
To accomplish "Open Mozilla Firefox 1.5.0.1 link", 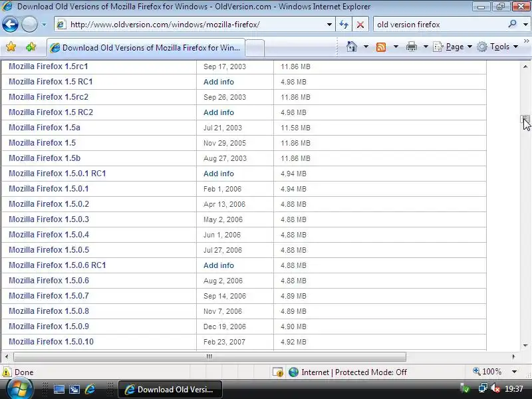I will click(49, 189).
